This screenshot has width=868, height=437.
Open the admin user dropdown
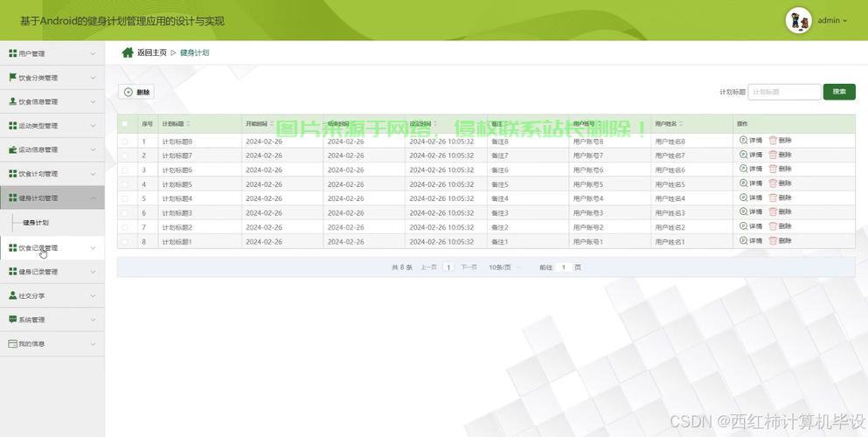[x=832, y=20]
